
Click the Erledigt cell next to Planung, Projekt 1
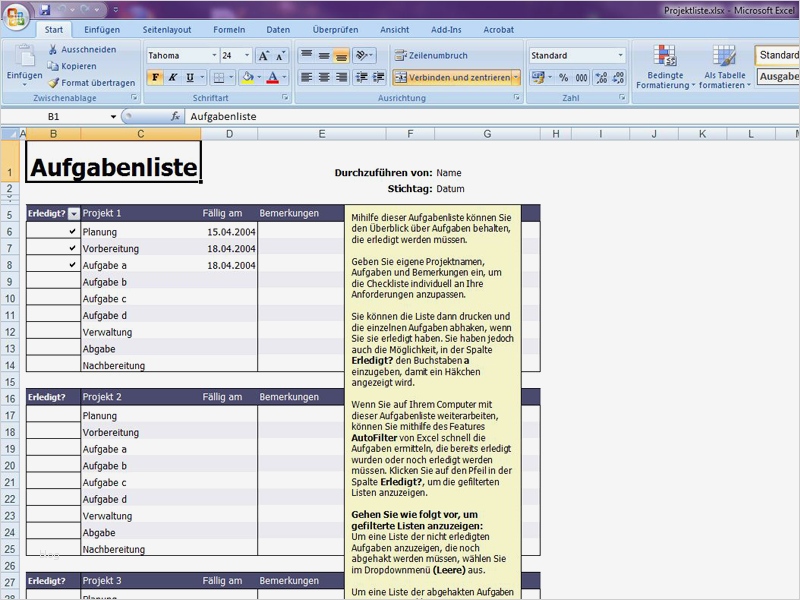tap(53, 232)
